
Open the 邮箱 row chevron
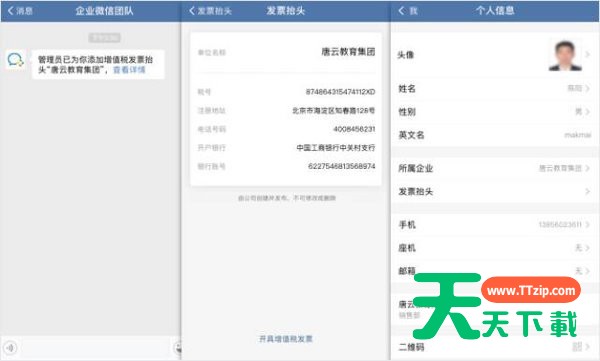click(587, 271)
